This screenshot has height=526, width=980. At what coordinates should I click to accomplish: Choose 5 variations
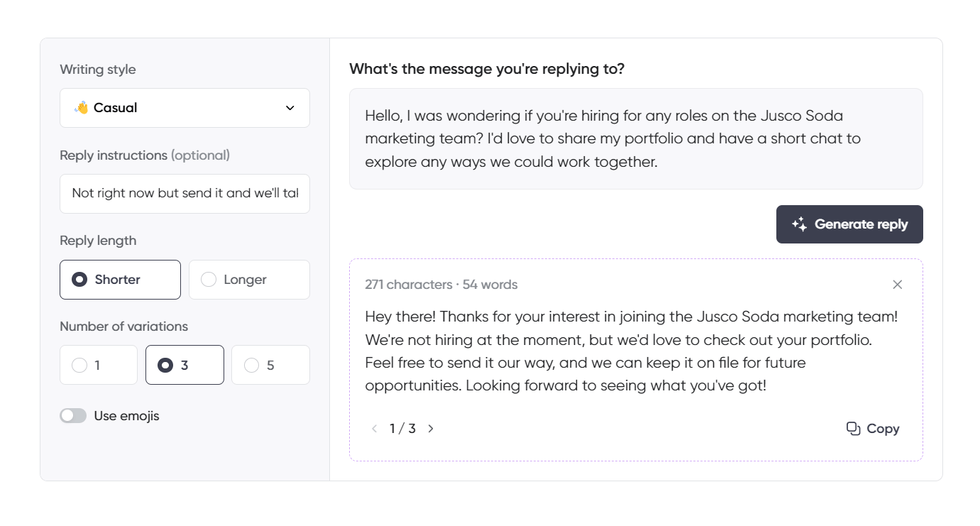coord(270,364)
